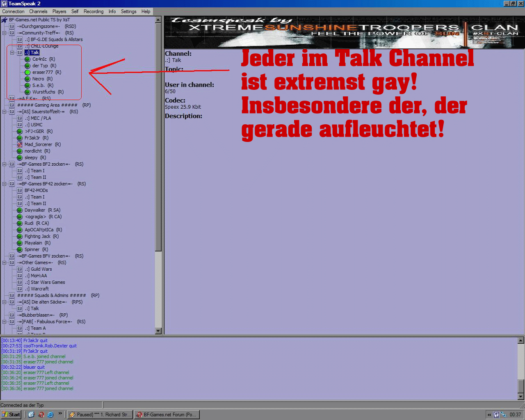
Task: Open the Settings menu
Action: point(128,11)
